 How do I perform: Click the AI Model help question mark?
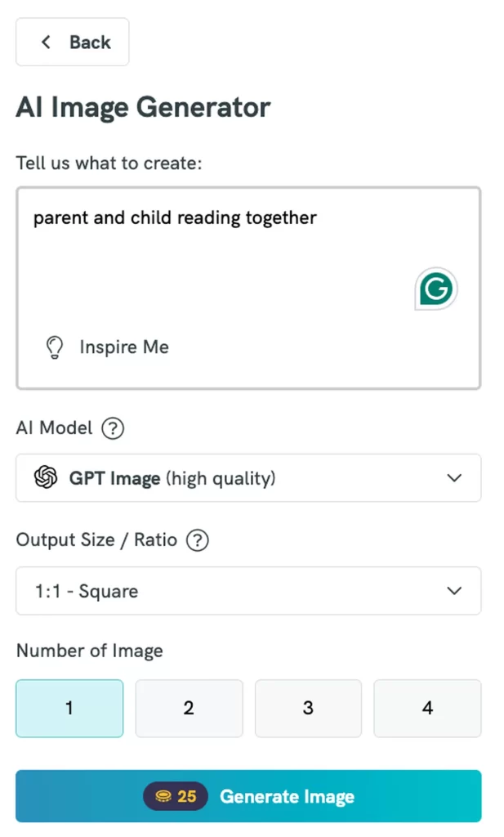[113, 427]
